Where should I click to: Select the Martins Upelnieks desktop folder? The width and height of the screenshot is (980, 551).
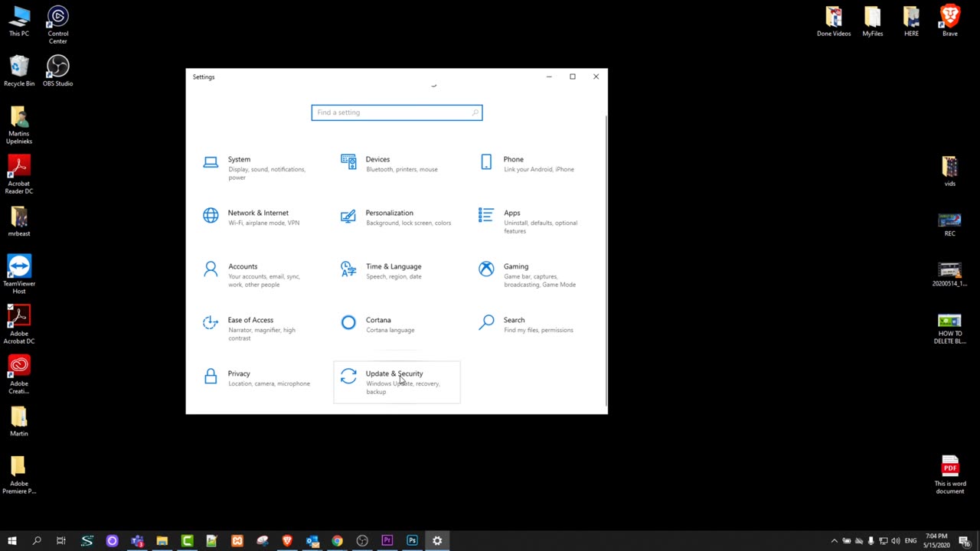[x=19, y=126]
